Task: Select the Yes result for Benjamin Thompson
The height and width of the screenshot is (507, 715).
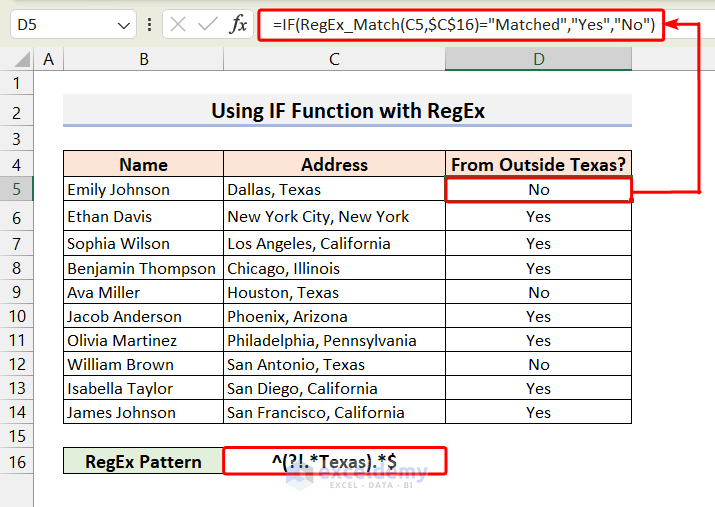Action: [x=539, y=268]
